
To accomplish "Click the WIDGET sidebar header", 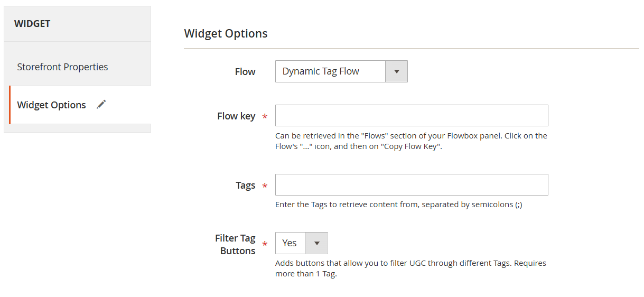I will [32, 24].
